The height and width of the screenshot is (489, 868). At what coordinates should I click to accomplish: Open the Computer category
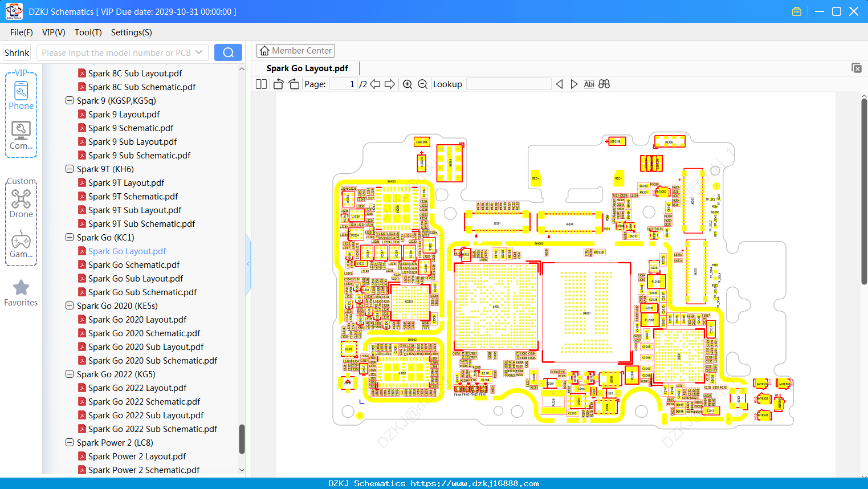tap(21, 136)
